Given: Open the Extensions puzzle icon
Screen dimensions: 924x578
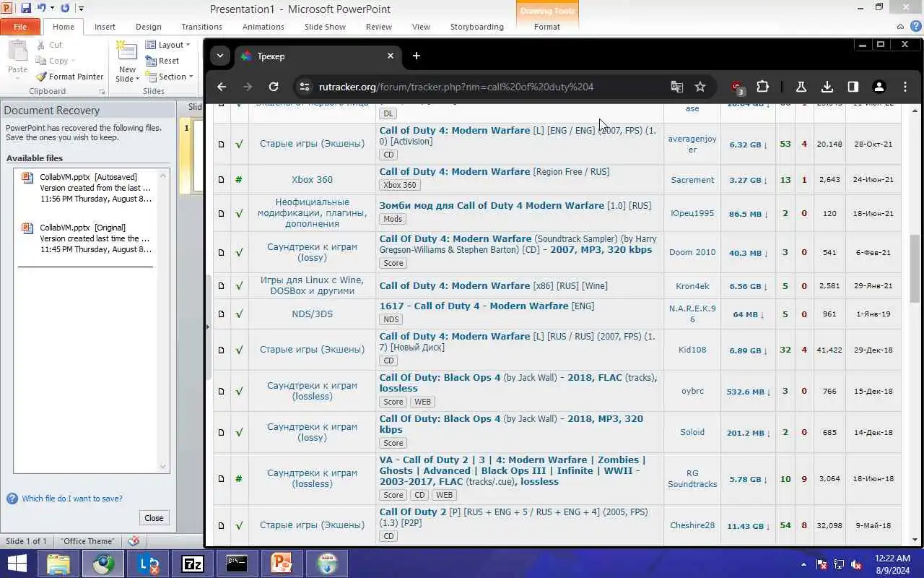Looking at the screenshot, I should pos(762,87).
